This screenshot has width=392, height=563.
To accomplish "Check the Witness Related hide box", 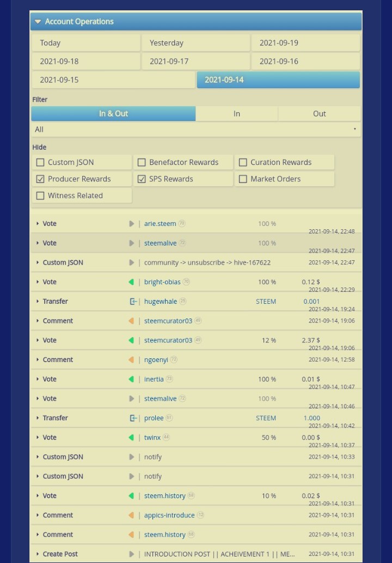I will (x=40, y=195).
